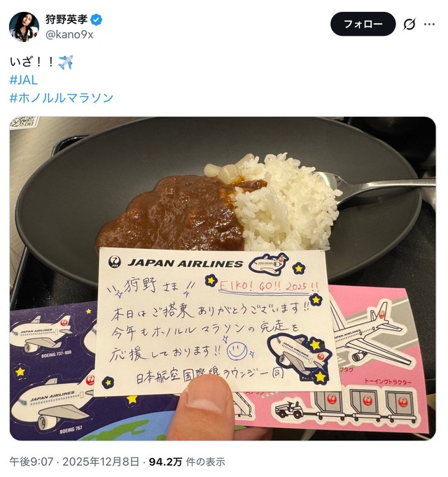Click the 狩野英孝 display name
Image resolution: width=448 pixels, height=477 pixels.
[x=66, y=20]
